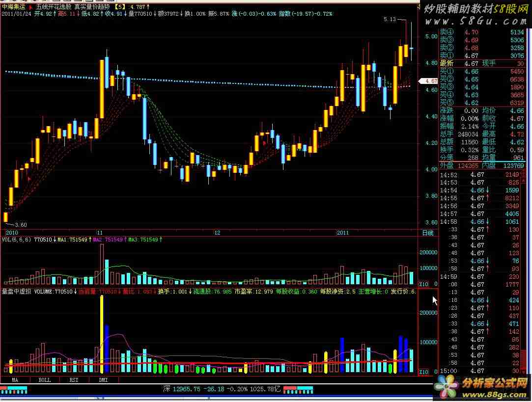
Task: Click the 均量 value 961
Action: [x=518, y=158]
